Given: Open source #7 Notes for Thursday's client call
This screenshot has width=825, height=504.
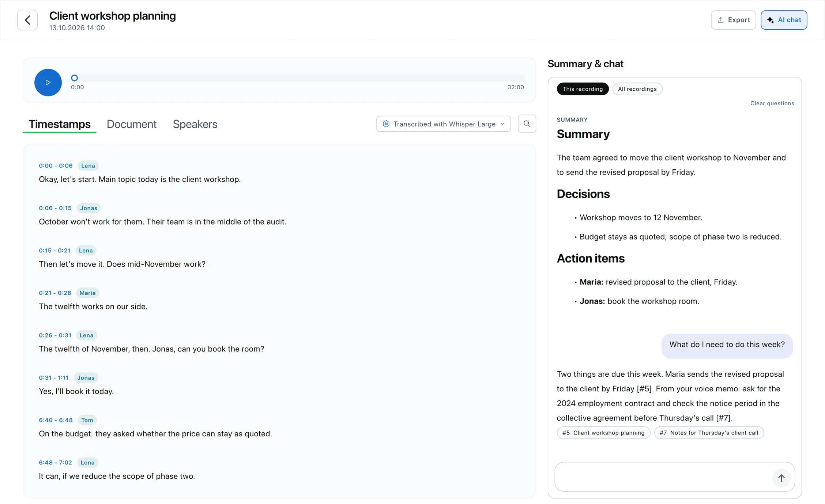Looking at the screenshot, I should click(x=709, y=433).
